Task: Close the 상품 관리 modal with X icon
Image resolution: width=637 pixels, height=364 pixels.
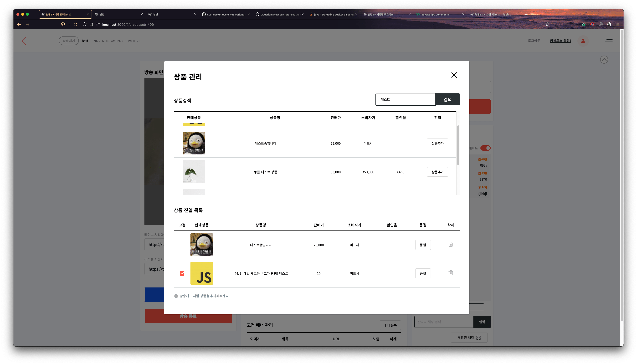Action: [454, 75]
